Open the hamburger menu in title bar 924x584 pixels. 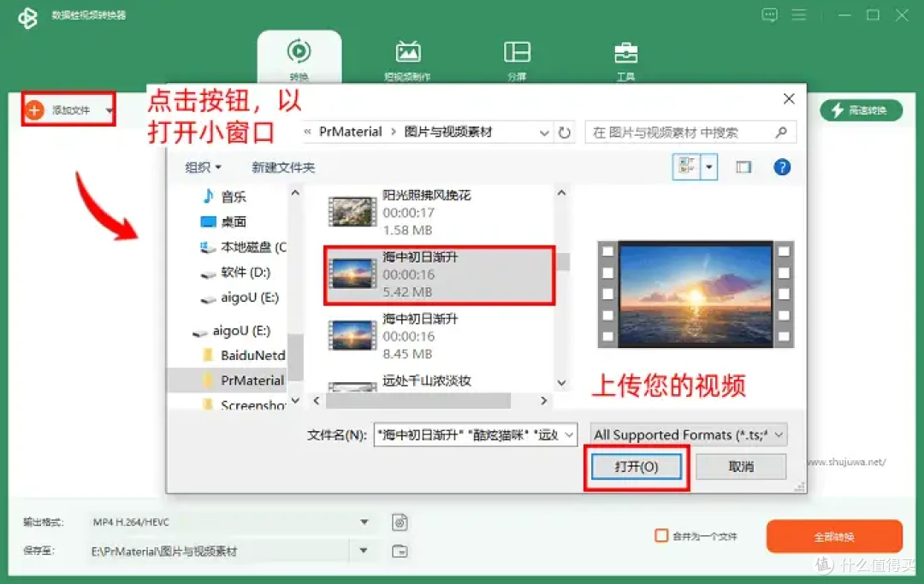tap(798, 15)
